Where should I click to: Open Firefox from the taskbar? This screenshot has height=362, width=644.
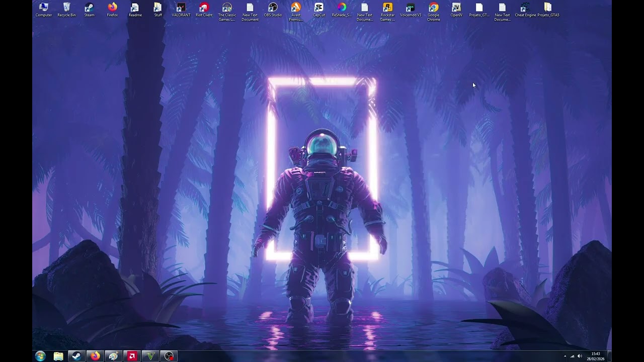[x=95, y=356]
